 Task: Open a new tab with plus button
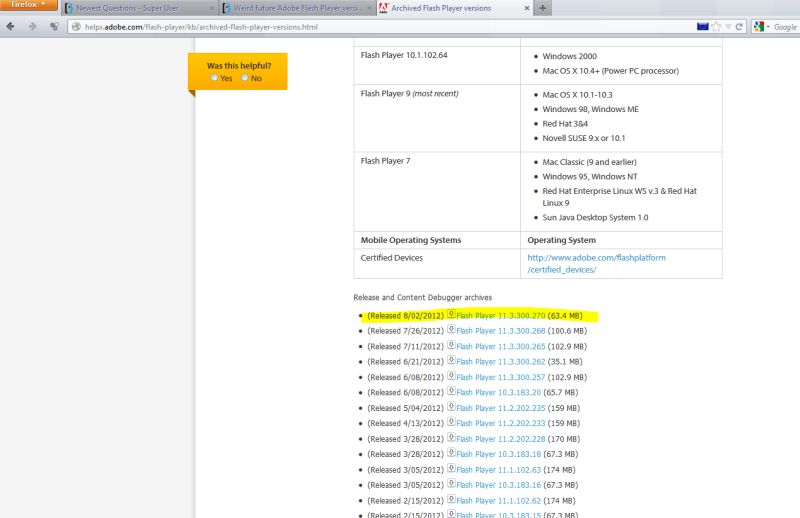[542, 8]
